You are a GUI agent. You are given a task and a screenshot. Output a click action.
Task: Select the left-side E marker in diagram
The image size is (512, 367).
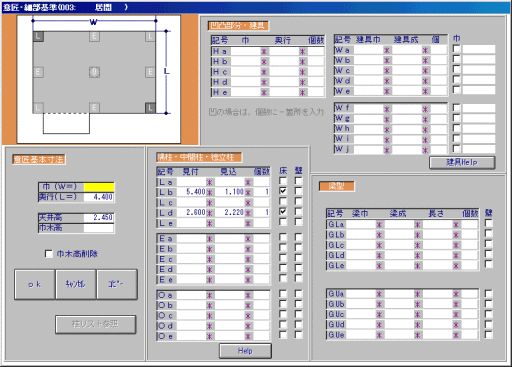38,72
